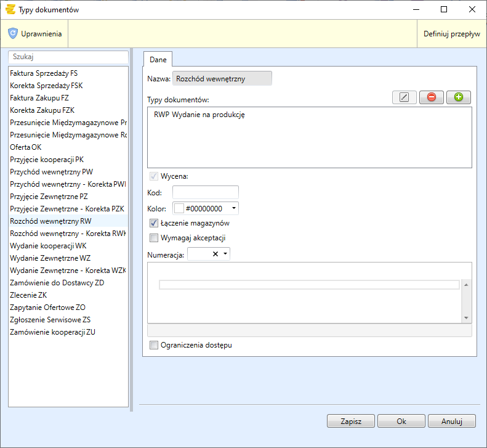This screenshot has width=487, height=448.
Task: Click the Anuluj button
Action: click(x=452, y=422)
